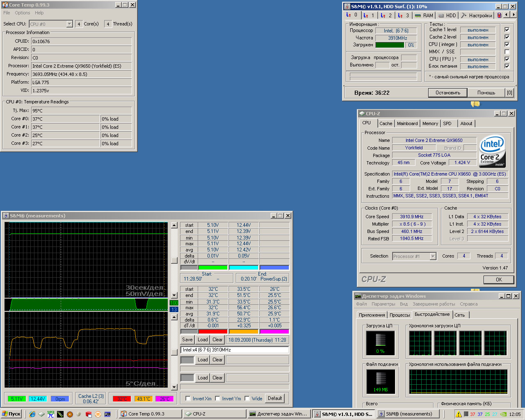Uncheck the CPU (integer) test

click(507, 44)
